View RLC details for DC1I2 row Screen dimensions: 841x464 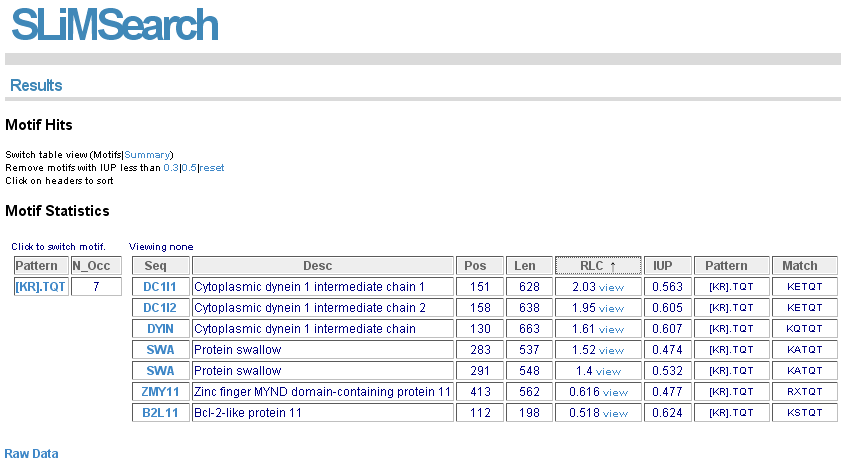(611, 308)
